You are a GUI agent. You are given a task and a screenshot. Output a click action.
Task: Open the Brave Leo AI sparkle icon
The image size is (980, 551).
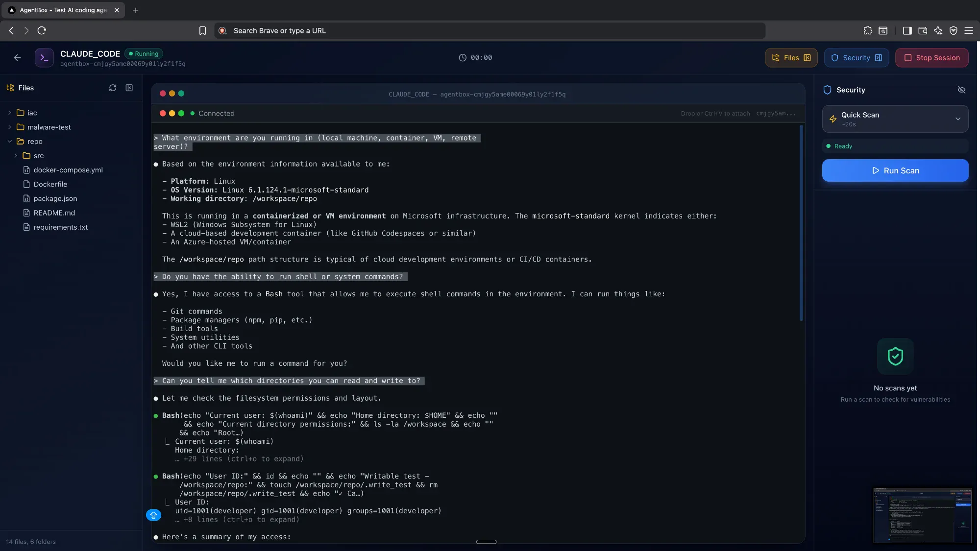point(938,31)
